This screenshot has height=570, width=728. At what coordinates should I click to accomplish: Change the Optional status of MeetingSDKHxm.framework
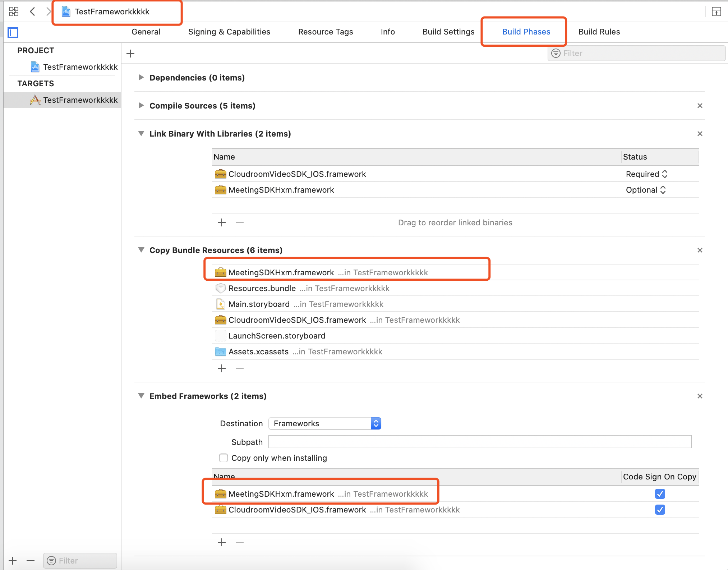[x=646, y=190]
